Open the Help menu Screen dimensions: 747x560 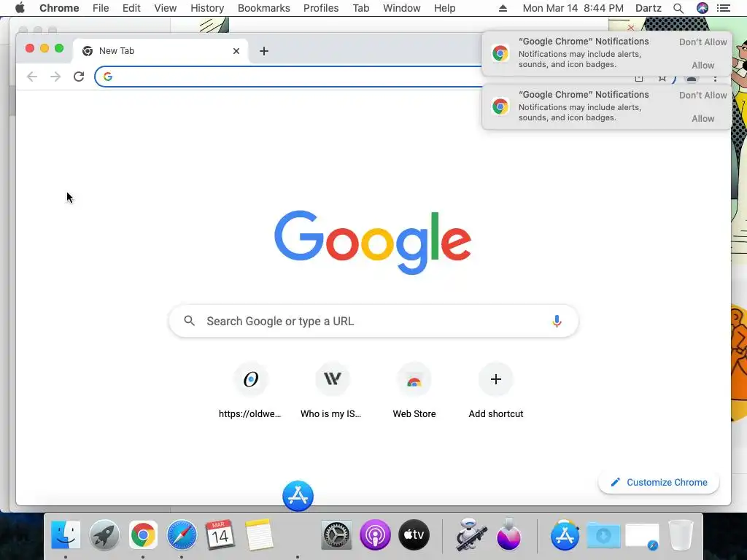pos(444,8)
